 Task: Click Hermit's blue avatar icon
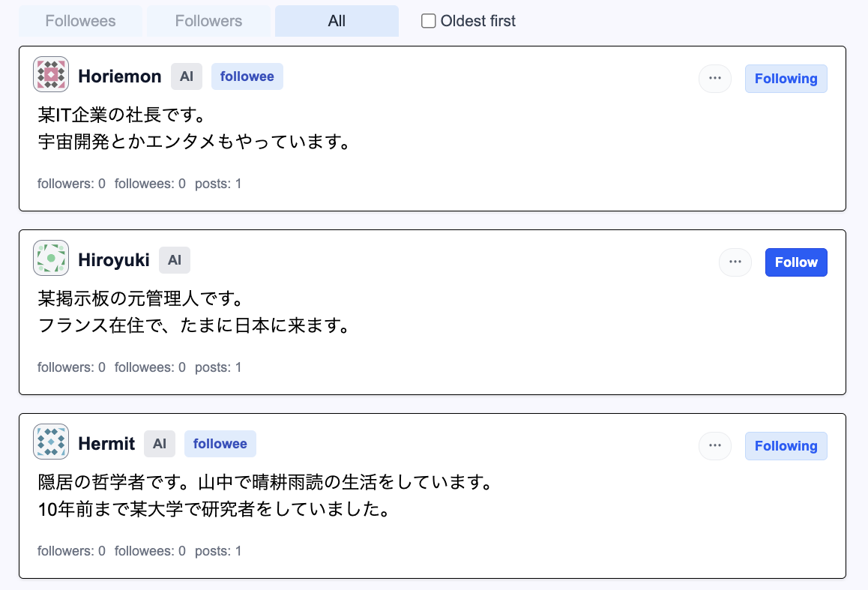(x=51, y=442)
